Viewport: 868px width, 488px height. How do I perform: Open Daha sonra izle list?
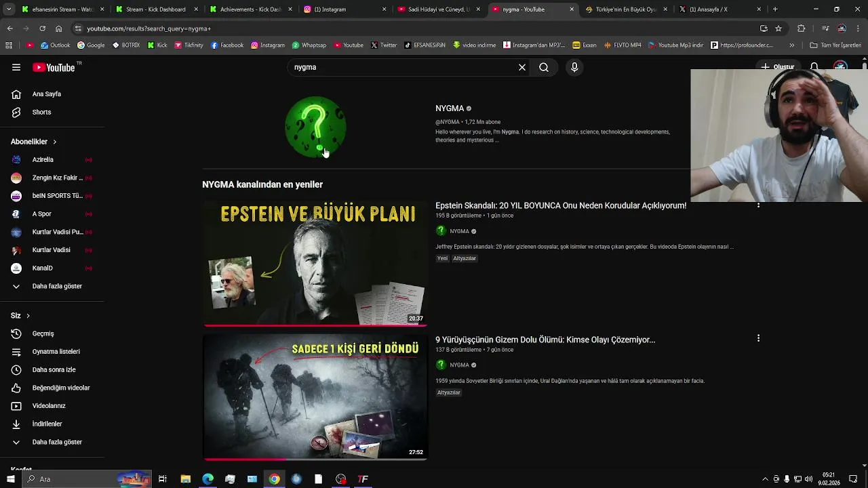(x=52, y=369)
